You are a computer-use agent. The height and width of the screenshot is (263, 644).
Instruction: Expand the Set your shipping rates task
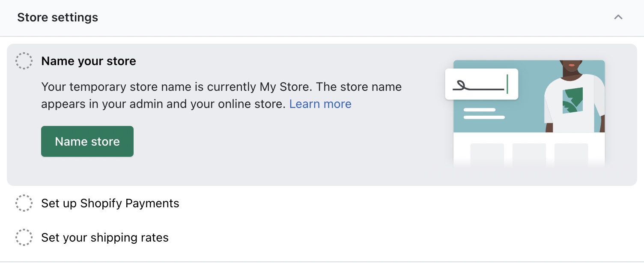104,238
